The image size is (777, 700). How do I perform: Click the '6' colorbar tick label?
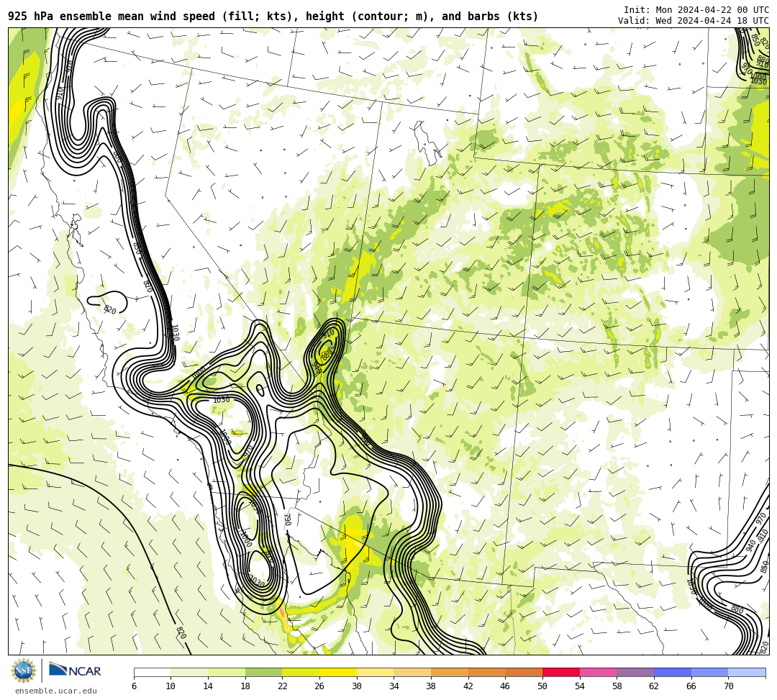pyautogui.click(x=135, y=686)
